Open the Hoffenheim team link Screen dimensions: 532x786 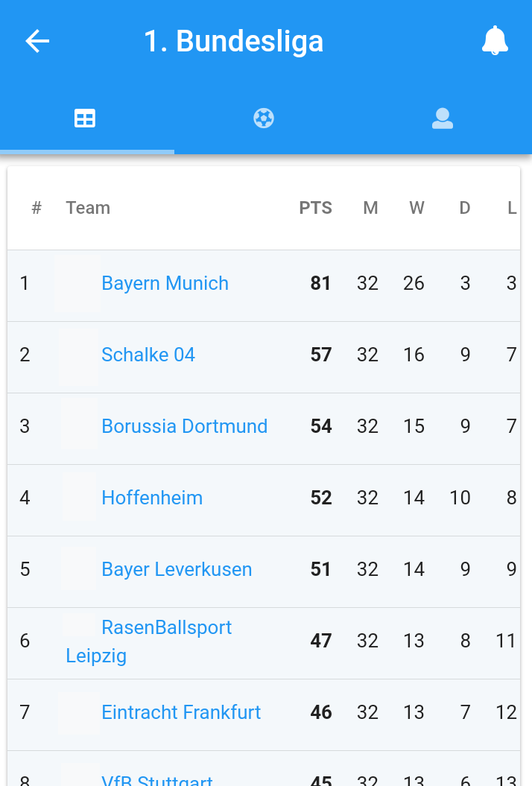click(x=152, y=498)
